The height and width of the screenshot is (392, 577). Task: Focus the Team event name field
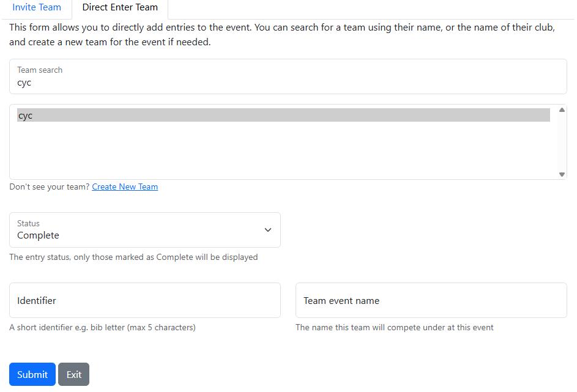[431, 300]
